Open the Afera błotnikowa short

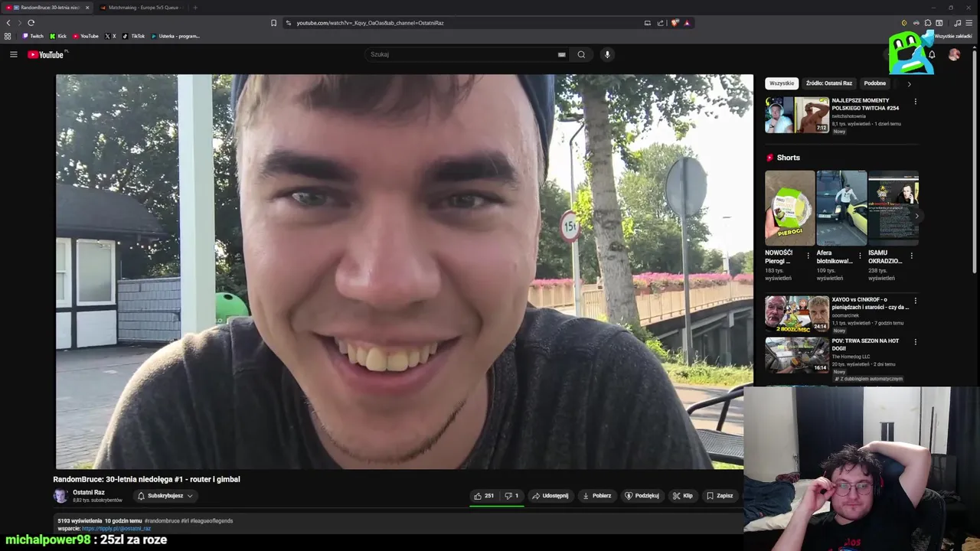tap(841, 207)
